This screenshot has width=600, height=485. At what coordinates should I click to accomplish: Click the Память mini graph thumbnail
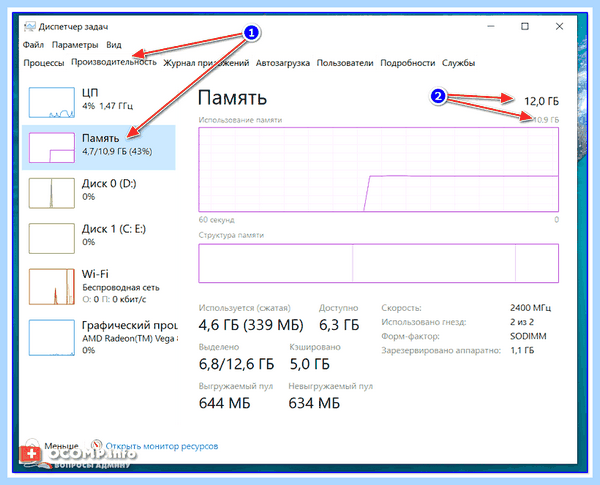pos(52,147)
